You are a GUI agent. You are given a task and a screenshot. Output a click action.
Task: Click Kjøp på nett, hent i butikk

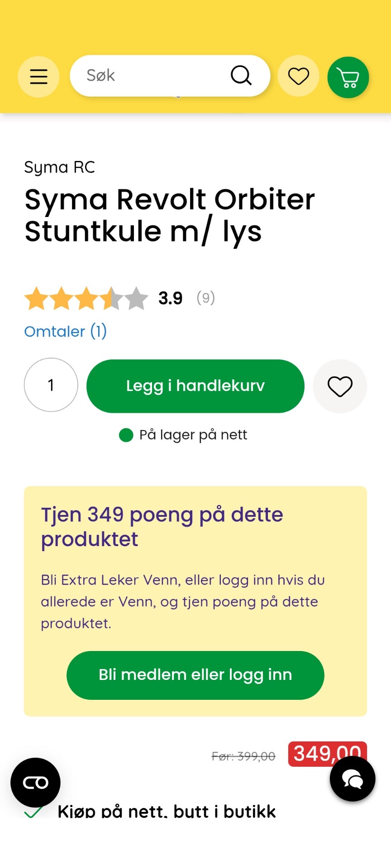tap(167, 811)
